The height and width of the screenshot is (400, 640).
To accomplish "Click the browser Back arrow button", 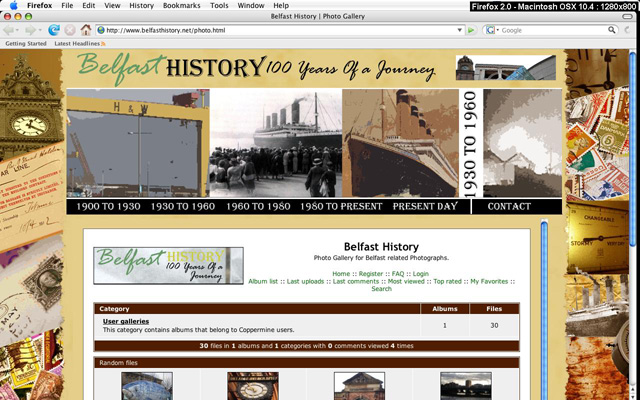I will pyautogui.click(x=9, y=30).
